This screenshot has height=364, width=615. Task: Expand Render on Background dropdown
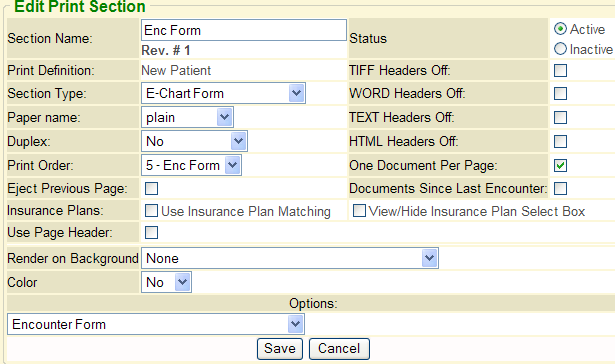click(x=289, y=258)
